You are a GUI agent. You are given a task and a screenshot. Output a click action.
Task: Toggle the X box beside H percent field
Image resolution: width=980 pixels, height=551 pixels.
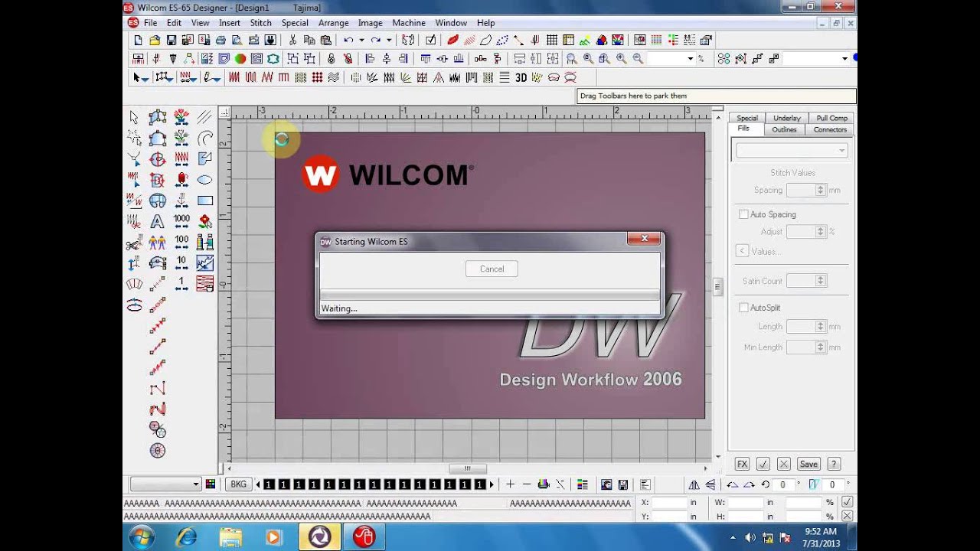pyautogui.click(x=847, y=517)
